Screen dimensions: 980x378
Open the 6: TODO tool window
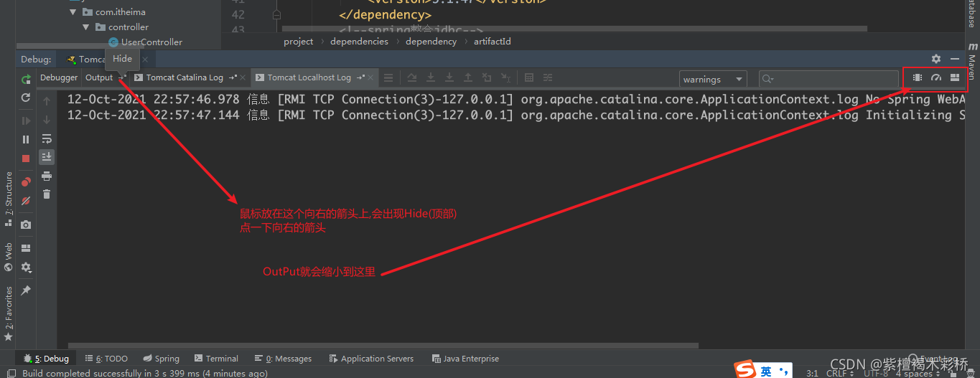106,359
